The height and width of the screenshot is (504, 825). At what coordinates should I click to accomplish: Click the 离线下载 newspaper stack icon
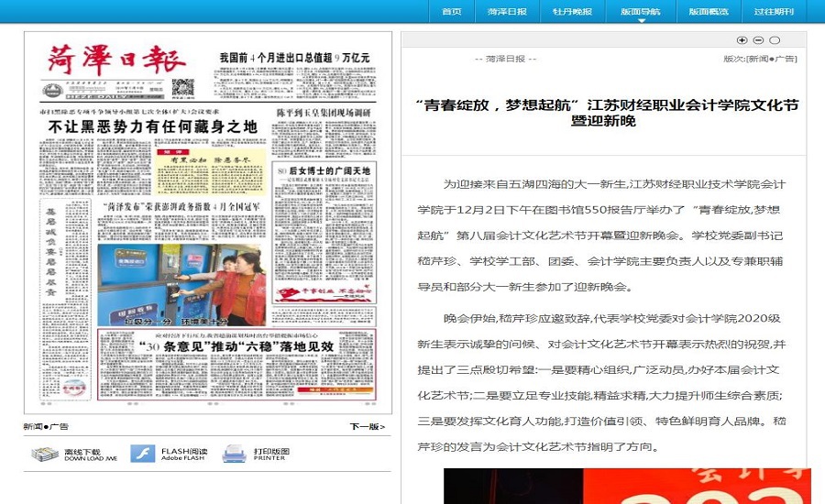[44, 454]
